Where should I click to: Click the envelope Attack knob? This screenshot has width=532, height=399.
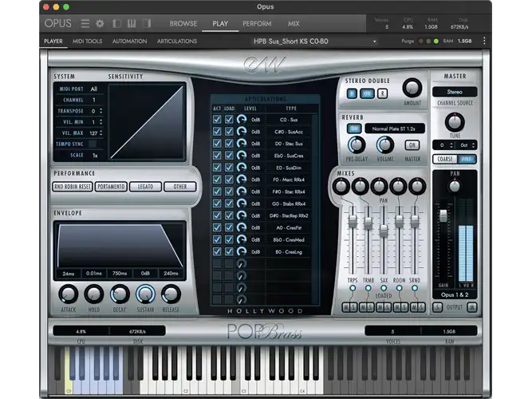click(x=69, y=294)
